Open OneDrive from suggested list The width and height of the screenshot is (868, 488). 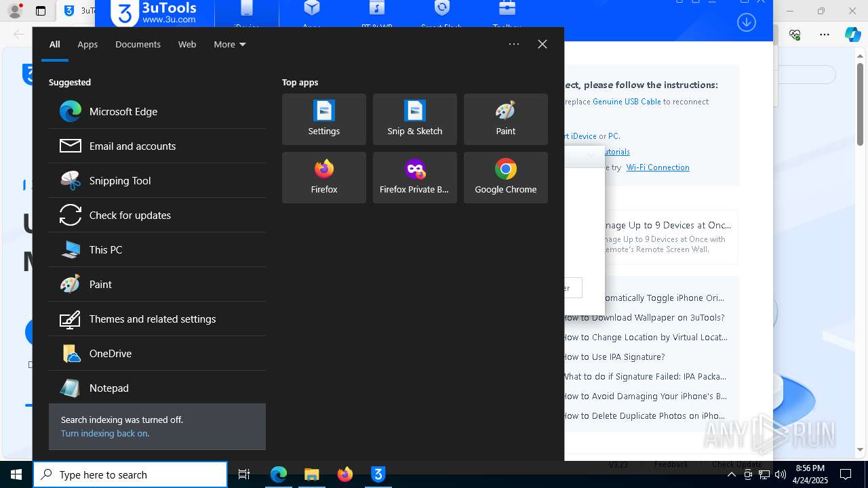157,353
